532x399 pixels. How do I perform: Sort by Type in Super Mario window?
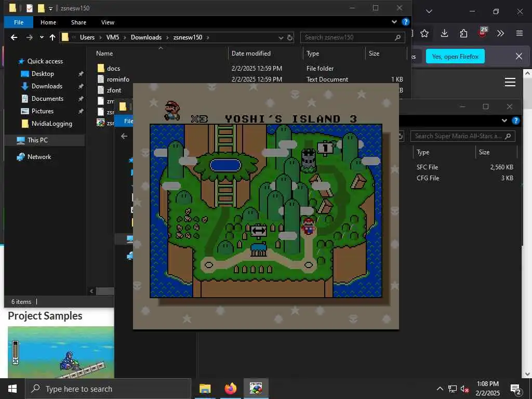click(423, 152)
